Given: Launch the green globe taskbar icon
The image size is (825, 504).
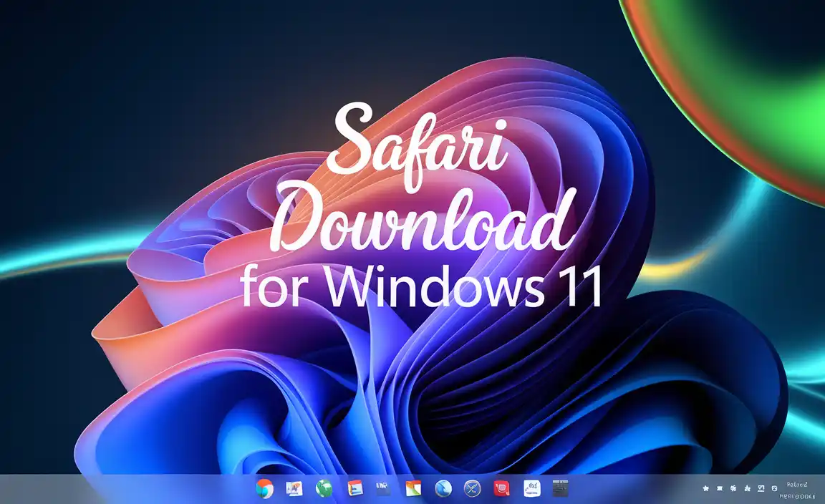Looking at the screenshot, I should point(324,489).
